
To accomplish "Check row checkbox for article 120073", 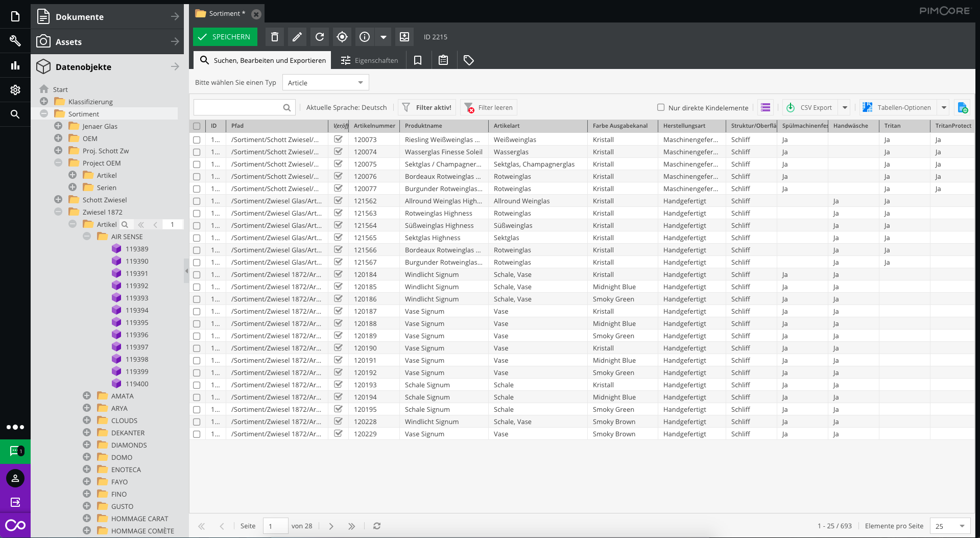I will click(x=197, y=139).
